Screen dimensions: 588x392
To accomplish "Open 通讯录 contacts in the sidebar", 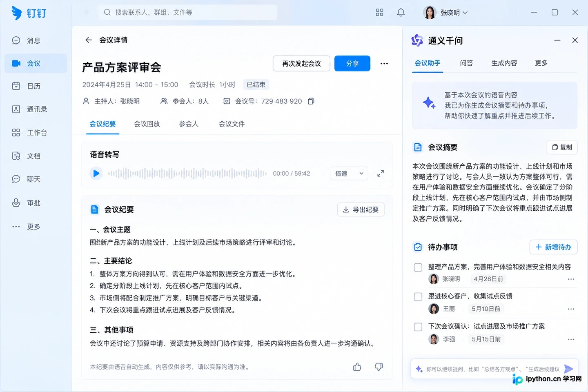I will click(36, 109).
